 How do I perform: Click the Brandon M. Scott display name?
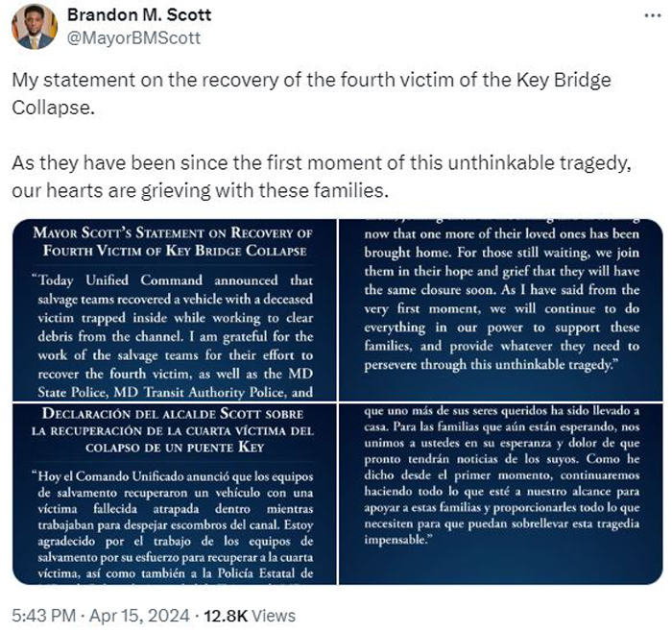[x=139, y=15]
